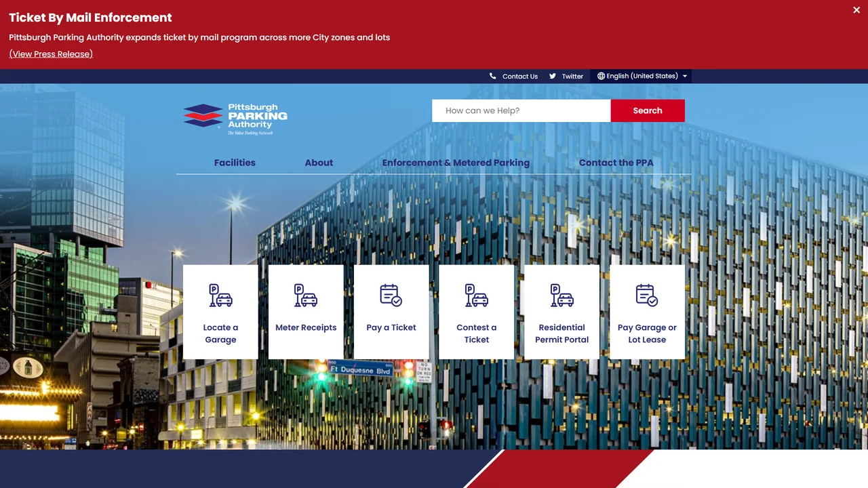Dismiss the Ticket By Mail Enforcement banner
This screenshot has height=488, width=868.
(856, 10)
